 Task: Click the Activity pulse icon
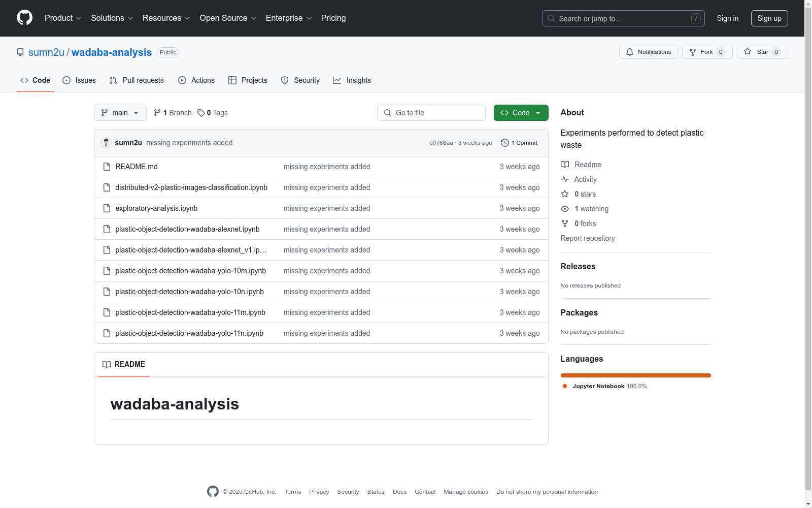pyautogui.click(x=565, y=179)
